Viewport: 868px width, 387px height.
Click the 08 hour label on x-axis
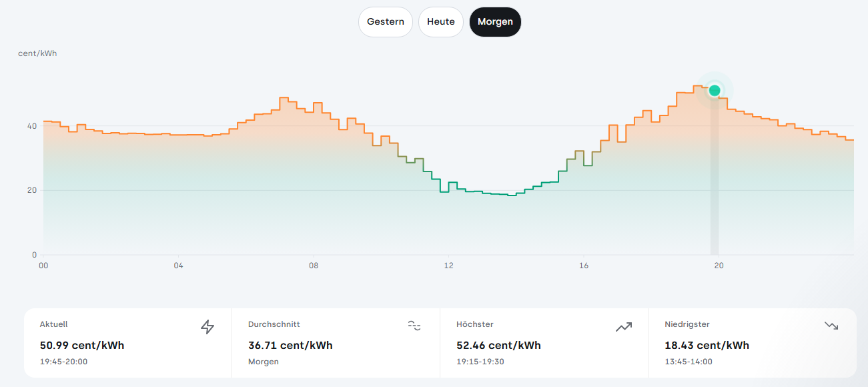tap(314, 266)
